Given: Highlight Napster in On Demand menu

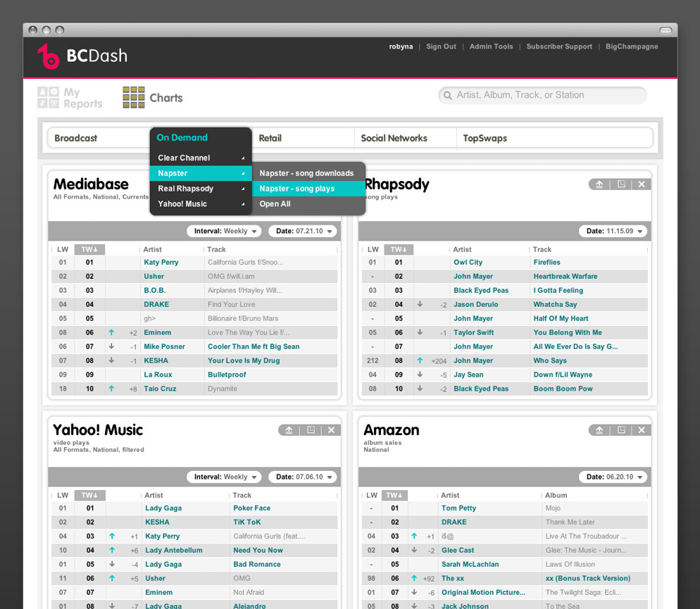Looking at the screenshot, I should point(201,173).
